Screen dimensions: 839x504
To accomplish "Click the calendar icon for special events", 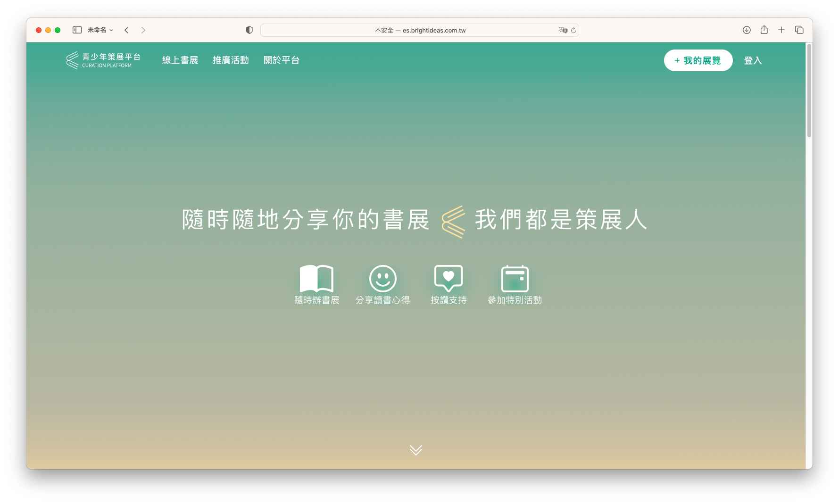I will (x=515, y=278).
